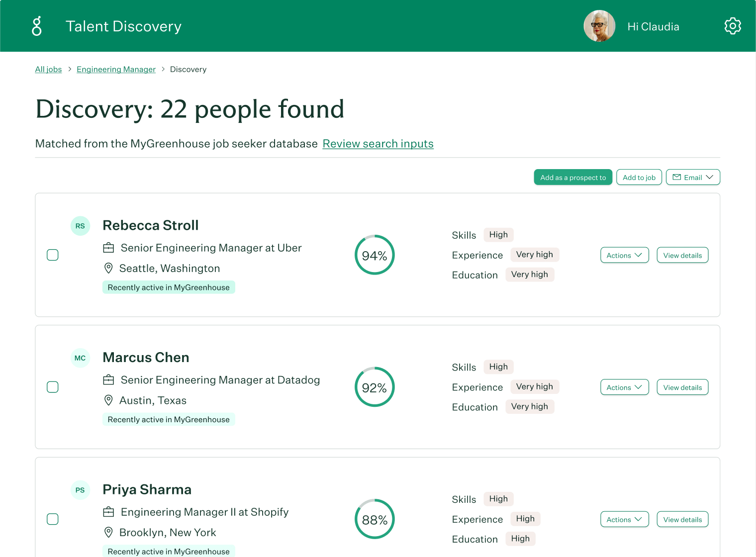Click the 92% match score ring

pyautogui.click(x=375, y=387)
